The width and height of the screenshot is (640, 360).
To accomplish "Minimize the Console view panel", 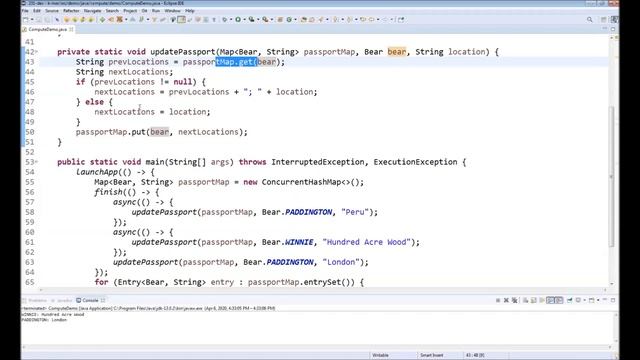I will 605,300.
